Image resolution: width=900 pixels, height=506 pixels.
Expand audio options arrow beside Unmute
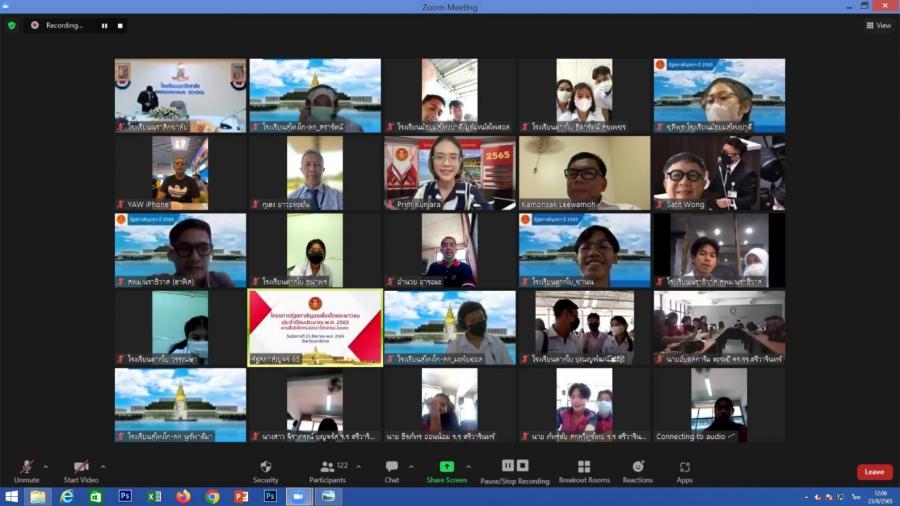click(45, 466)
